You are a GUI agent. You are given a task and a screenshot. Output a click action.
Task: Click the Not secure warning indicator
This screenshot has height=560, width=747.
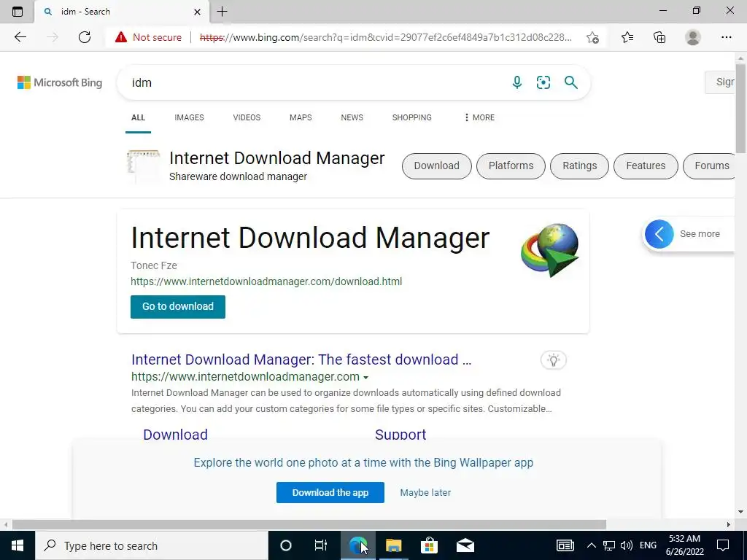pyautogui.click(x=148, y=37)
